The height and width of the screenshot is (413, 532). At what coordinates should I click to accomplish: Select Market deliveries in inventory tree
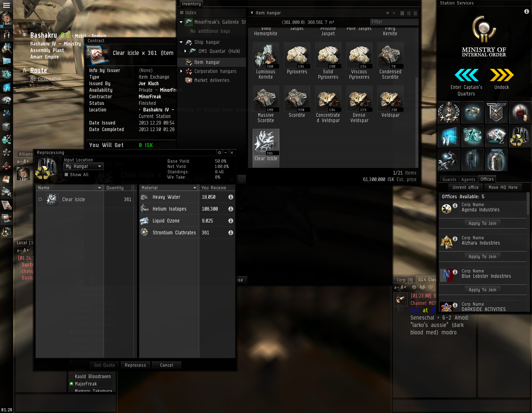click(x=212, y=80)
